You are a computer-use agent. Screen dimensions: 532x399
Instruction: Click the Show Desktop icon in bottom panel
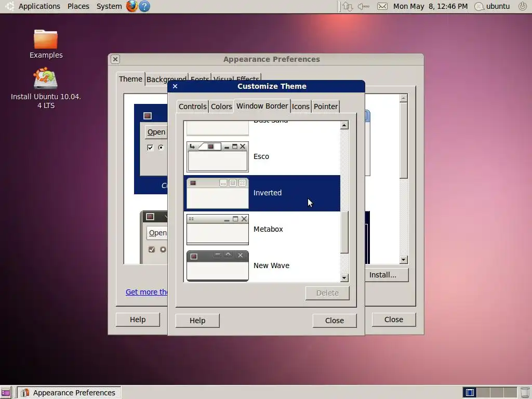[x=6, y=393]
